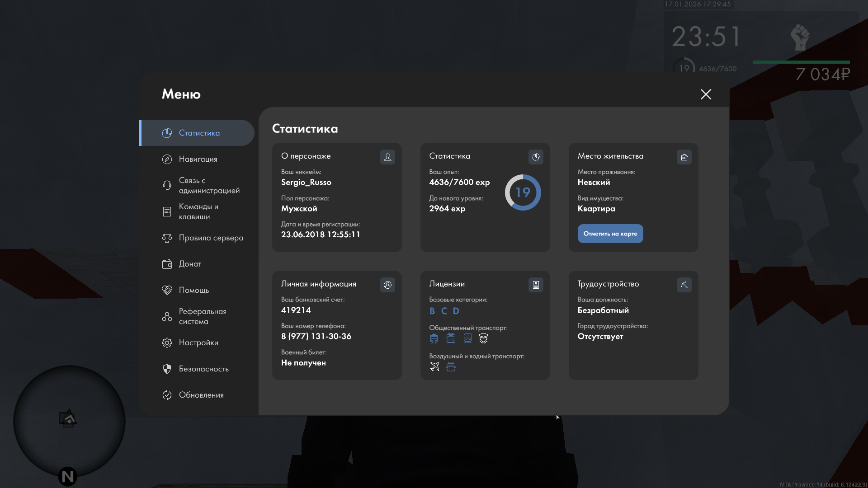Open the Навигация menu section
Screen dimensions: 868x488
click(x=198, y=159)
